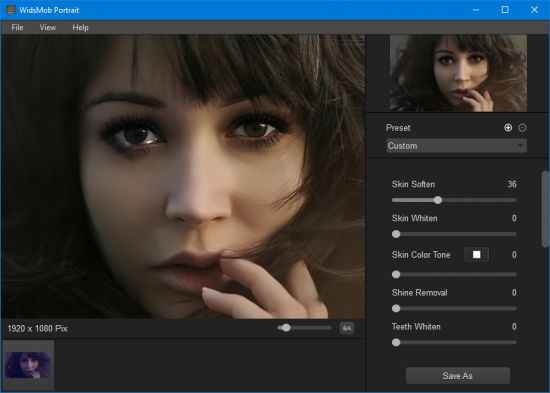The height and width of the screenshot is (393, 550).
Task: Click the WidsMob Portrait app icon
Action: (11, 10)
